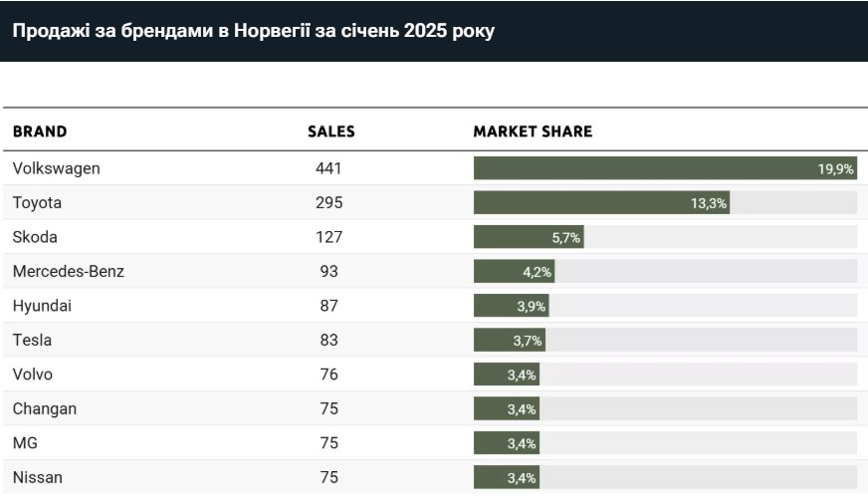Select the Hyundai row label
This screenshot has height=504, width=868.
point(42,306)
